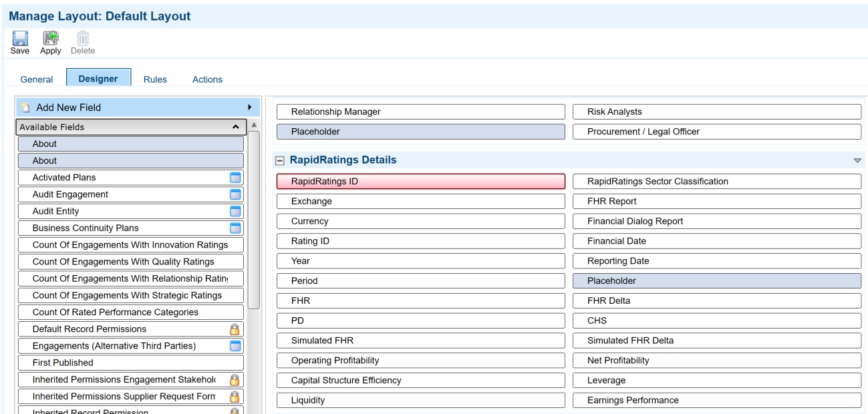Viewport: 868px width, 414px height.
Task: Select Activated Plans in Available Fields
Action: pos(131,178)
